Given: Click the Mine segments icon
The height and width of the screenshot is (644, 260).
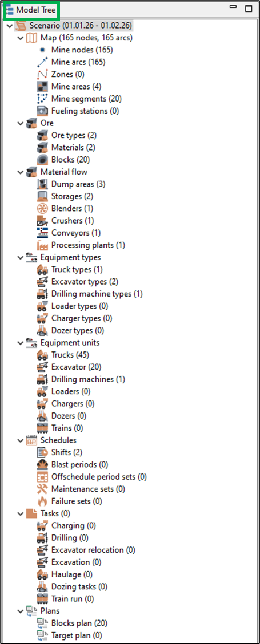Looking at the screenshot, I should pos(42,99).
